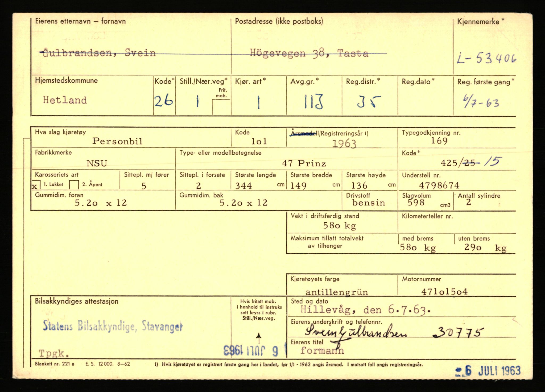Click the upward arrow under 'Still./Nær.veg.' note

click(x=259, y=339)
